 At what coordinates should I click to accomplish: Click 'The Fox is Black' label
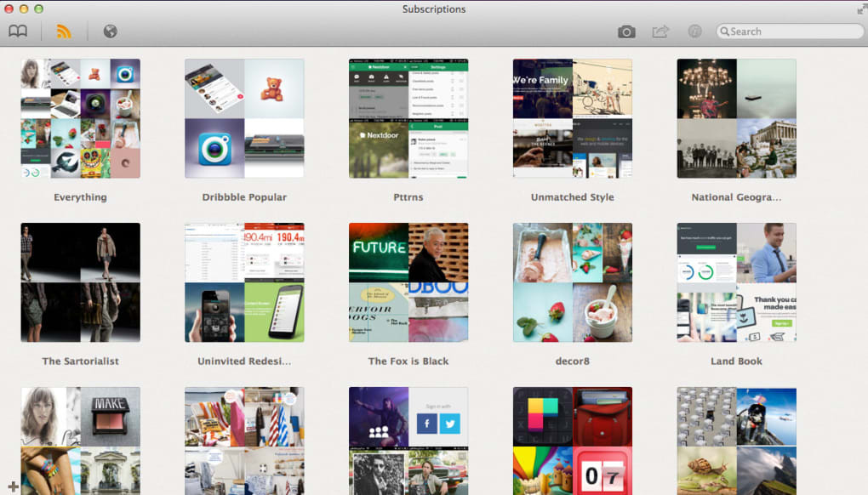tap(408, 361)
